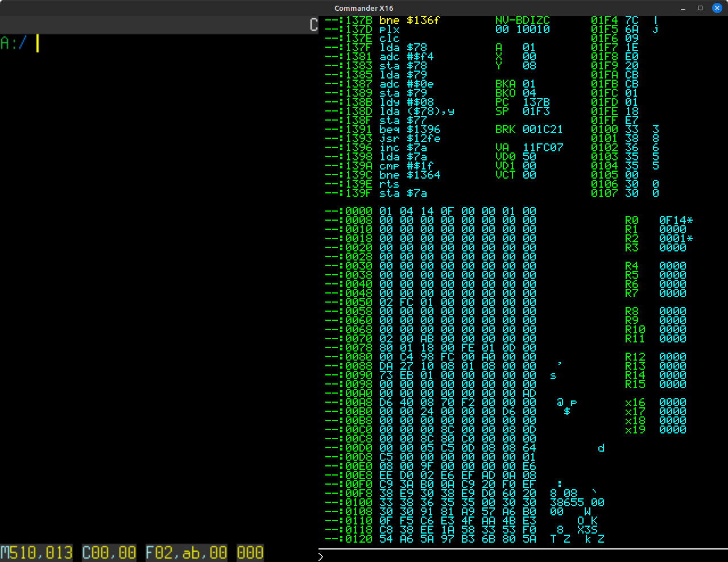This screenshot has width=728, height=562.
Task: Click virtual register R10
Action: click(x=656, y=330)
